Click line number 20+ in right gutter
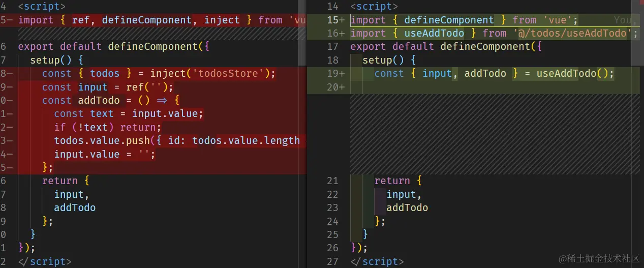This screenshot has height=268, width=644. point(335,87)
